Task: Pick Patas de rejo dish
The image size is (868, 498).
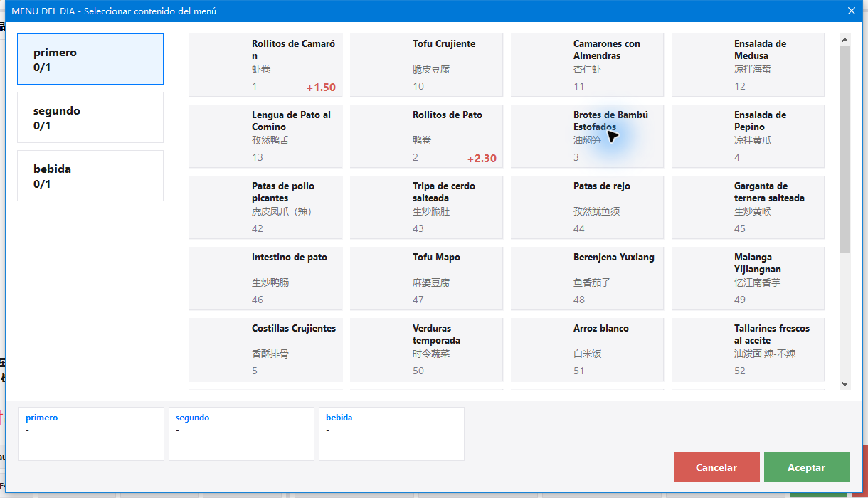Action: click(587, 207)
